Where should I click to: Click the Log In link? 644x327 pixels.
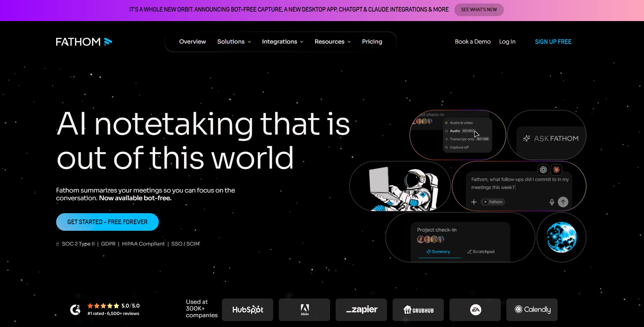tap(507, 41)
